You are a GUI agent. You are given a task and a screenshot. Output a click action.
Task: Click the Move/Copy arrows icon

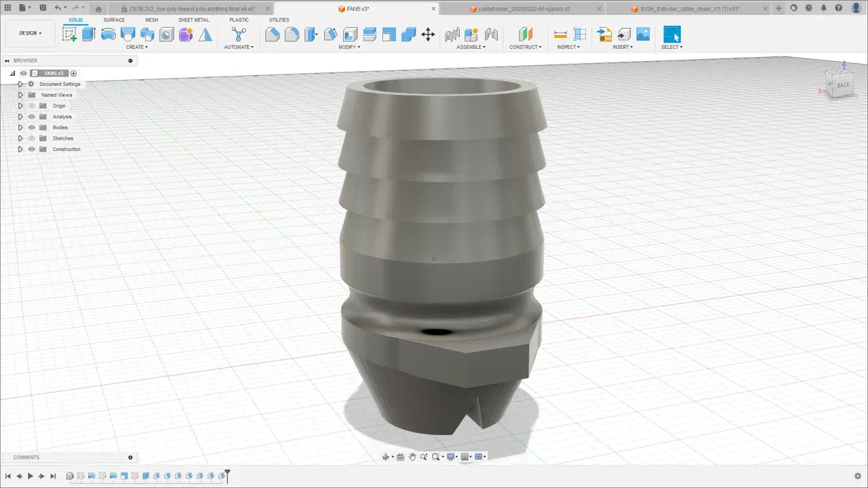pos(428,35)
